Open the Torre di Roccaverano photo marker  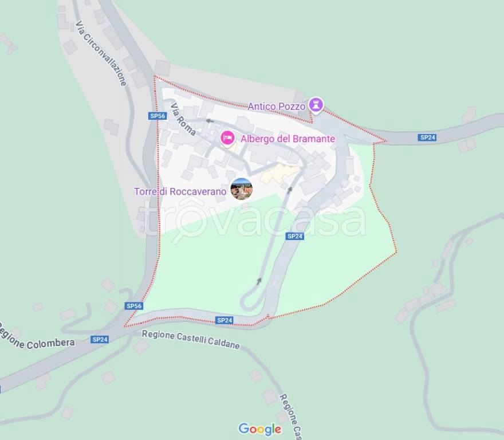(x=241, y=189)
